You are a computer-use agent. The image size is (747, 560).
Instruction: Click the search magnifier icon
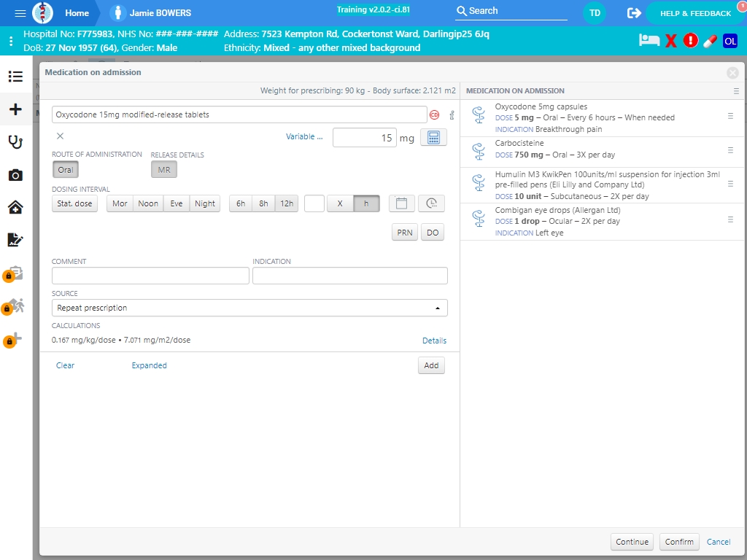pyautogui.click(x=461, y=11)
